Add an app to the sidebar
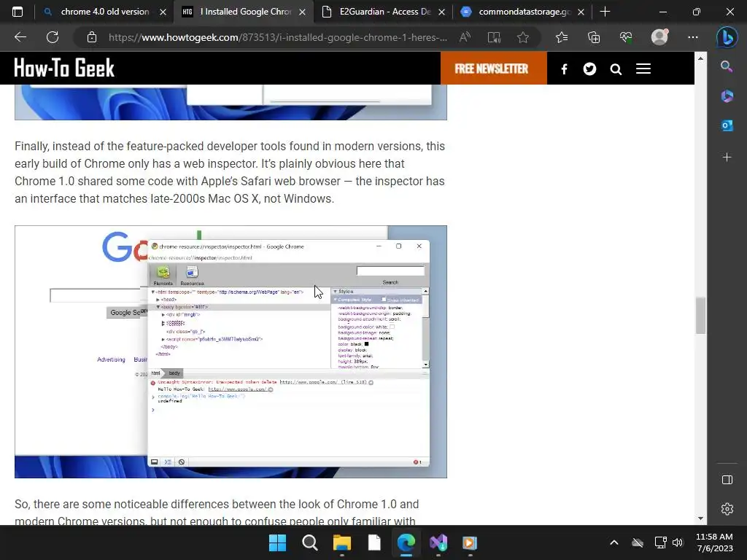This screenshot has height=560, width=747. coord(727,157)
